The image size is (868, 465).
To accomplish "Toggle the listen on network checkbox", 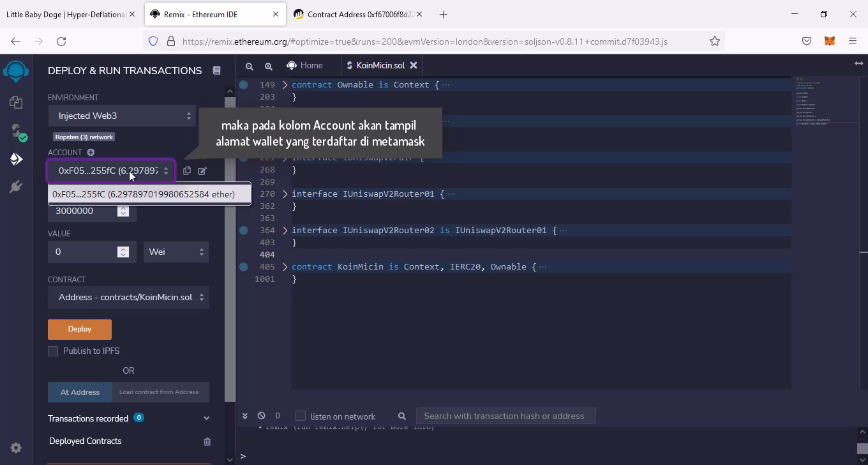I will point(301,416).
